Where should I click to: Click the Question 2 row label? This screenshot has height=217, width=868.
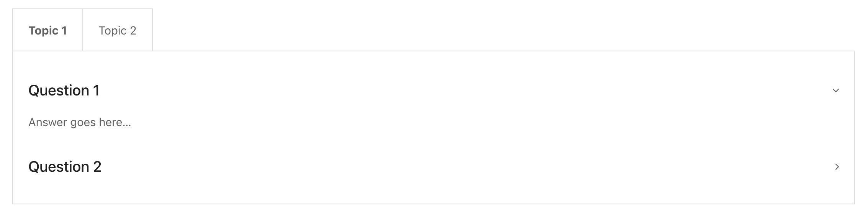tap(65, 167)
